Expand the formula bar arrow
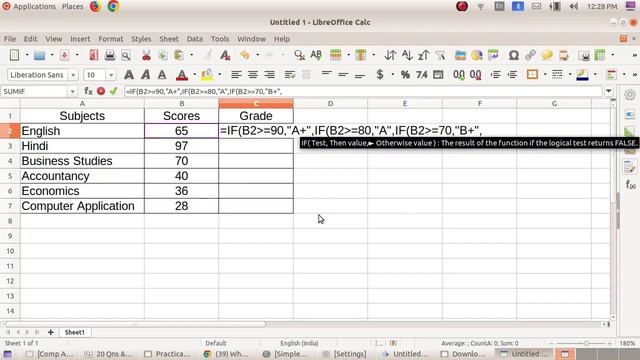Viewport: 640px width, 360px height. click(609, 91)
